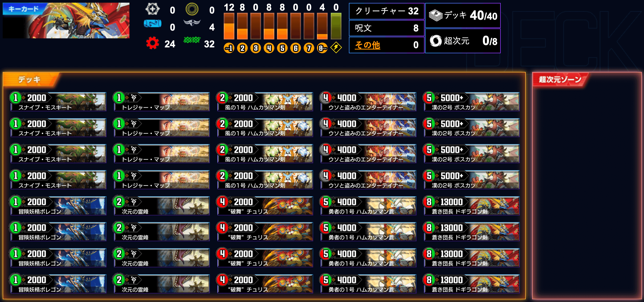Click the lightning bolt cost icon
Viewport: 644px width, 302px height.
click(x=336, y=48)
